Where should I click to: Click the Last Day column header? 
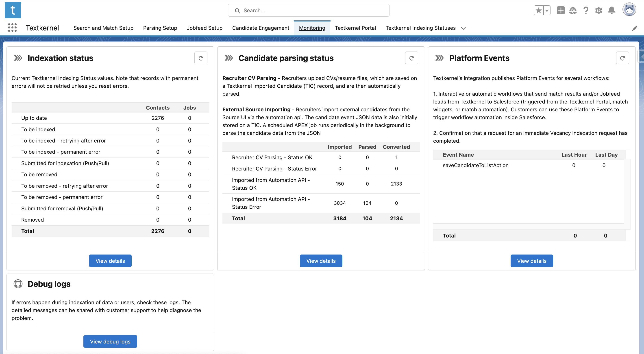click(606, 155)
